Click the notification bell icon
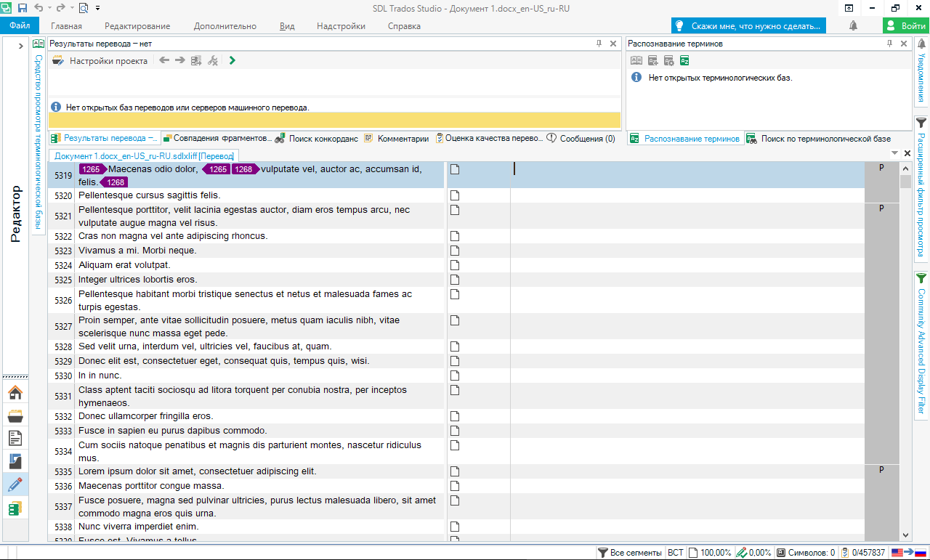Screen dimensions: 930x560 pyautogui.click(x=853, y=25)
